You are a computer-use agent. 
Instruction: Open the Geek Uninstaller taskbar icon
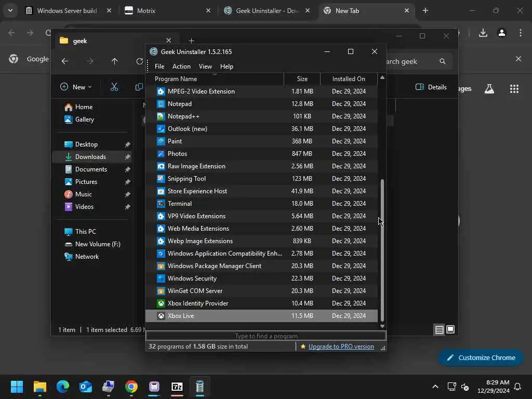[x=200, y=387]
